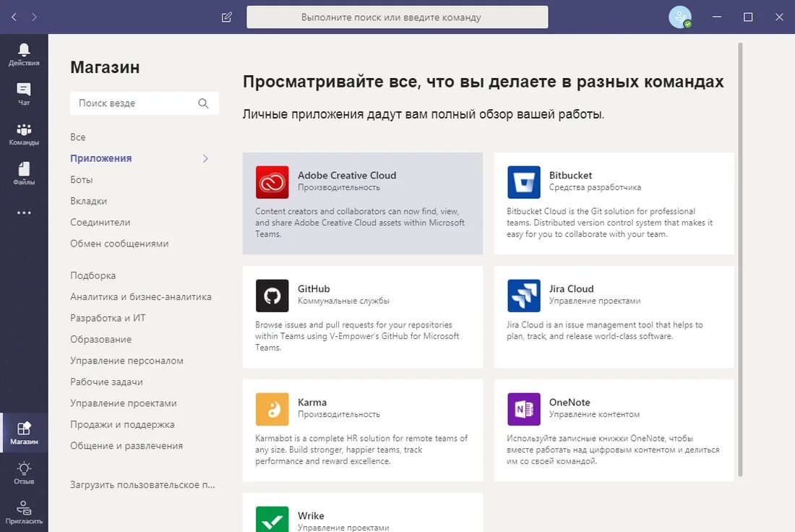This screenshot has height=532, width=795.
Task: Open Общение и развлечения category
Action: coord(126,446)
